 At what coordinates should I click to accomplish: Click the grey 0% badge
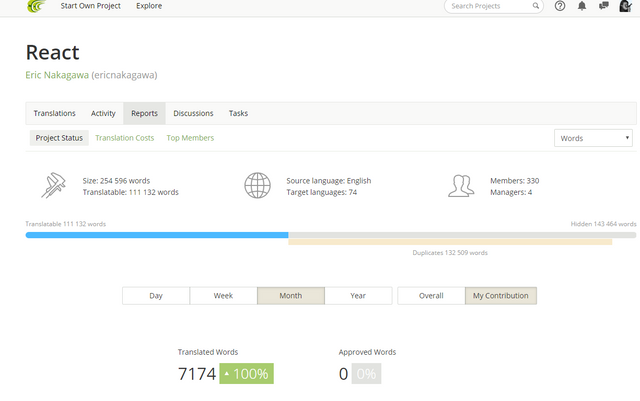click(366, 373)
